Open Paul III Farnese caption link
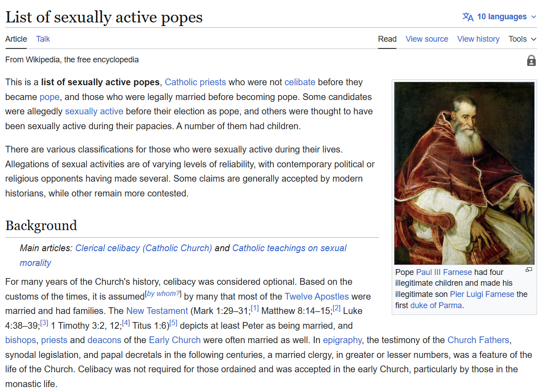 [x=444, y=272]
